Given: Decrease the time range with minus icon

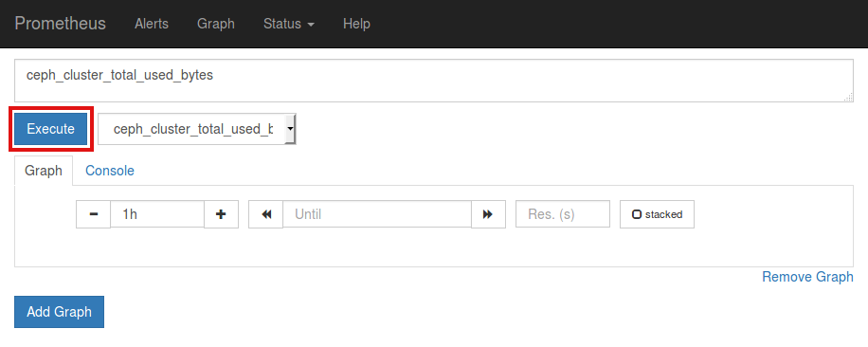Looking at the screenshot, I should (94, 214).
